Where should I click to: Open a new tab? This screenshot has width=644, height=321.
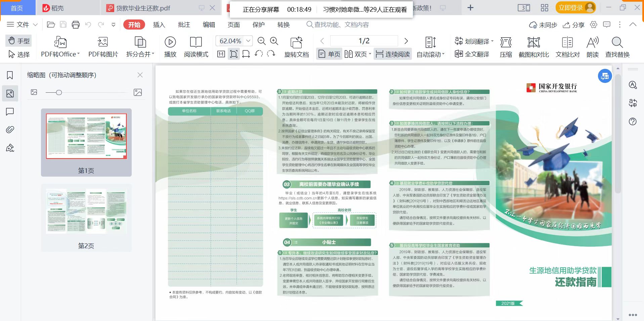[x=470, y=8]
